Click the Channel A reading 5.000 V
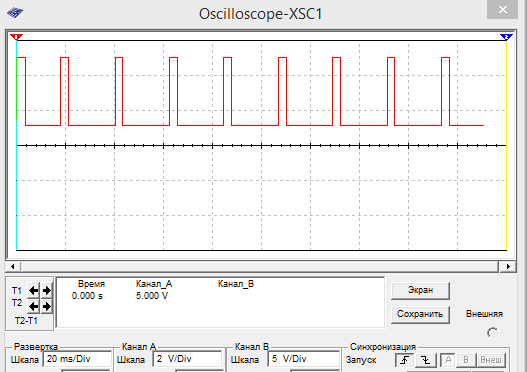Viewport: 527px width, 372px height. [152, 296]
